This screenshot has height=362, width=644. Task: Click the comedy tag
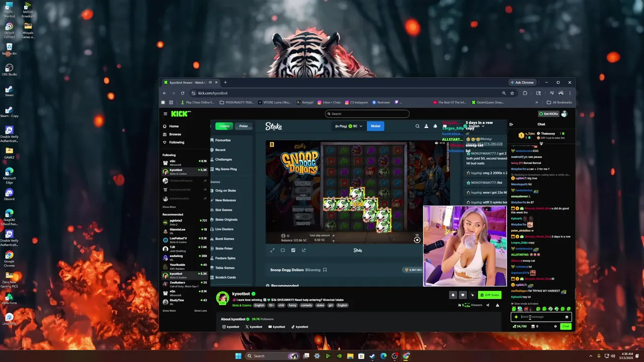tap(306, 305)
